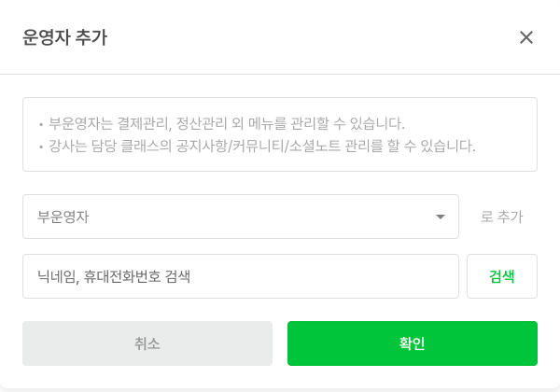Close the 운영자 추가 dialog
This screenshot has height=392, width=560.
(x=525, y=37)
